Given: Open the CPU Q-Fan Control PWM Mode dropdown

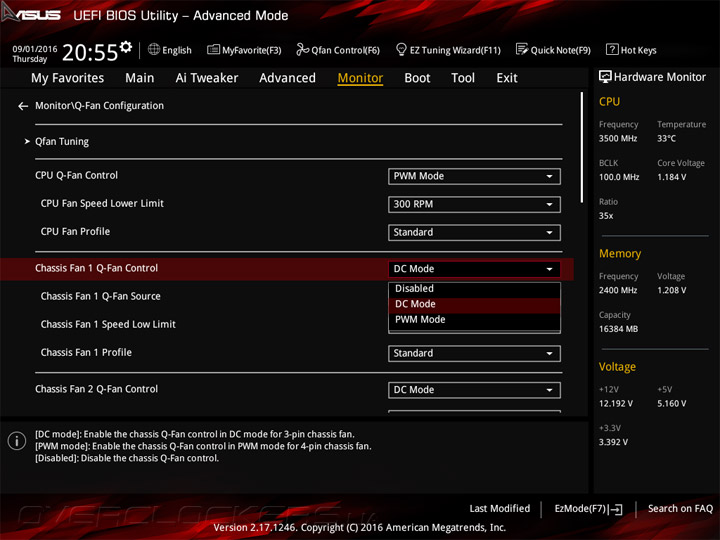Looking at the screenshot, I should point(474,176).
